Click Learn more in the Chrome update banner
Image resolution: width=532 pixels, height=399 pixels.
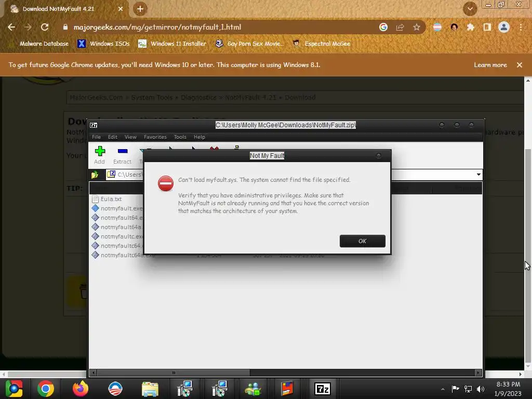490,65
